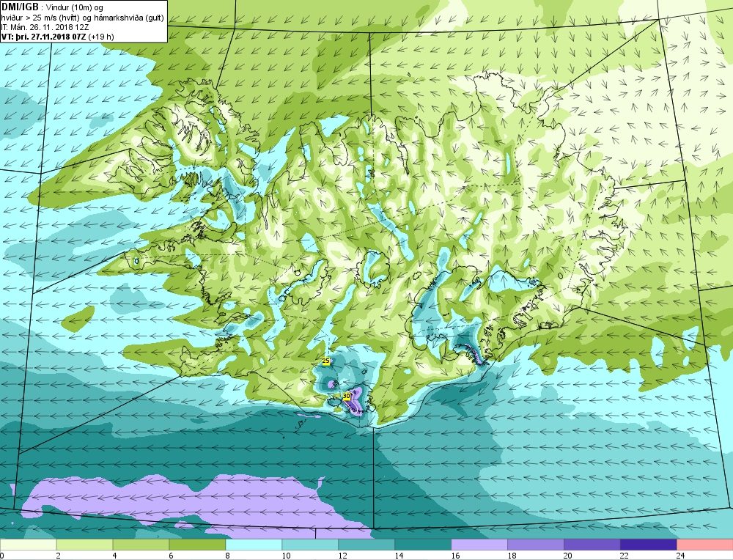This screenshot has width=733, height=560.
Task: Click the legend scale value '8'
Action: tap(228, 556)
